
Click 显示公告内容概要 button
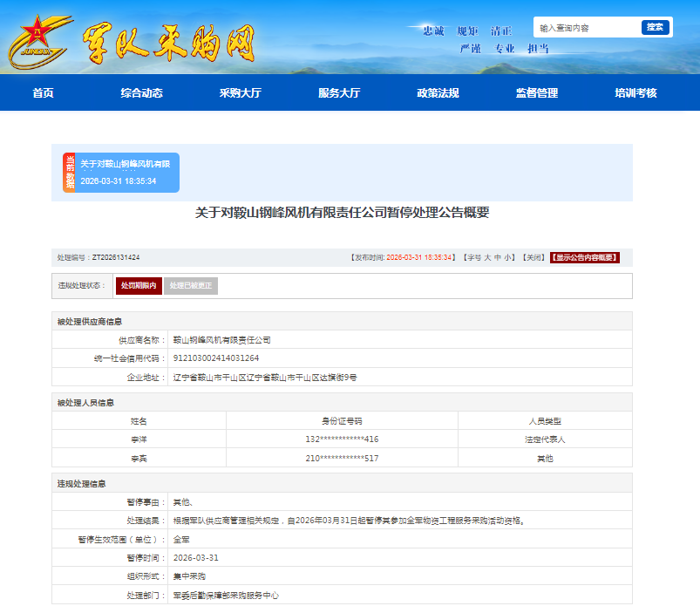coord(584,258)
